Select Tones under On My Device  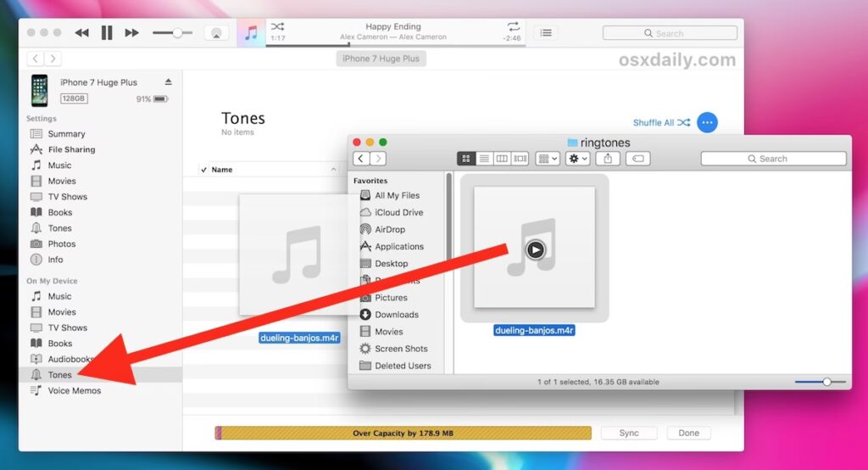60,375
